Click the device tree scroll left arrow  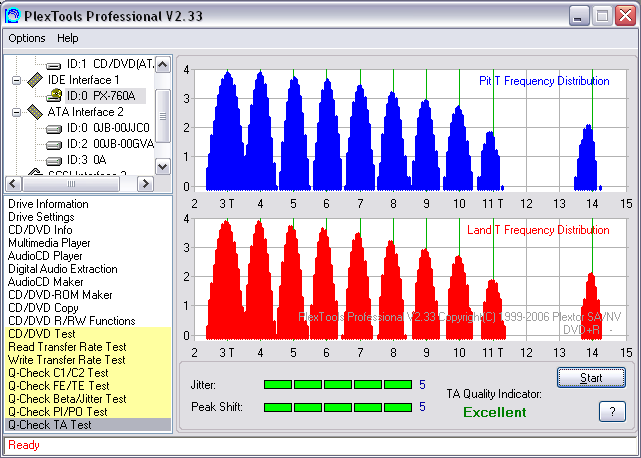(x=13, y=184)
